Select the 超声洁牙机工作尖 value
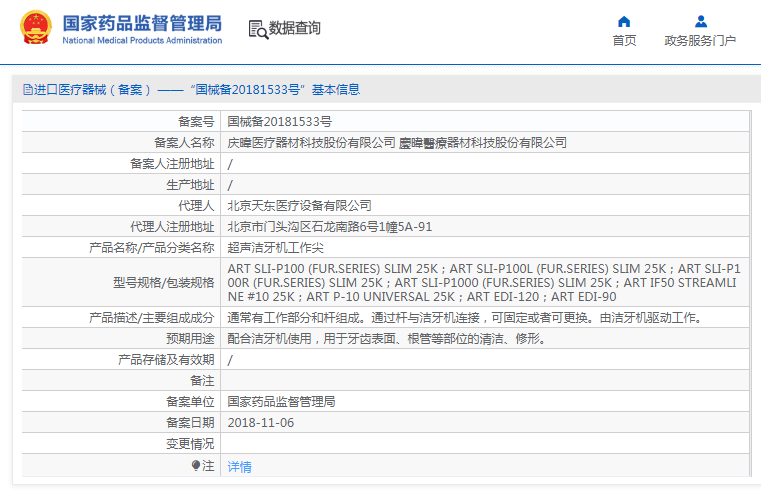Viewport: 761px width, 491px height. point(276,248)
